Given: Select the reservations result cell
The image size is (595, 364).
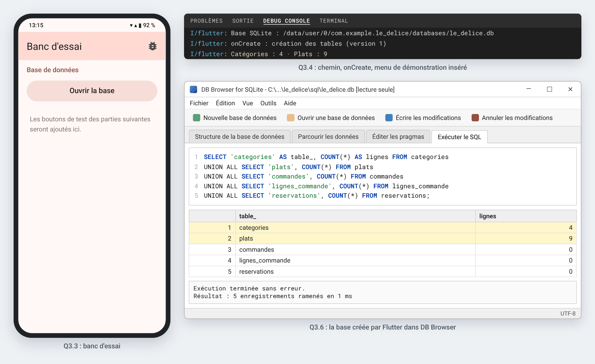Looking at the screenshot, I should coord(356,272).
